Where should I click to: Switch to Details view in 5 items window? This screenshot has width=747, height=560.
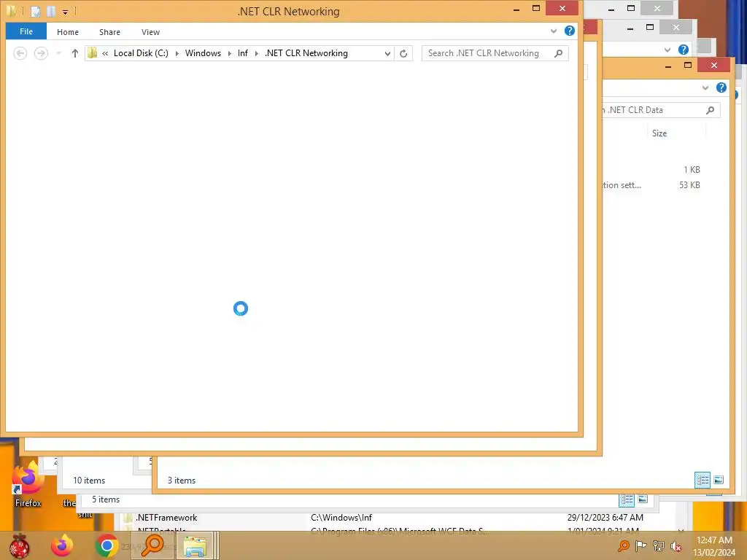(x=627, y=499)
